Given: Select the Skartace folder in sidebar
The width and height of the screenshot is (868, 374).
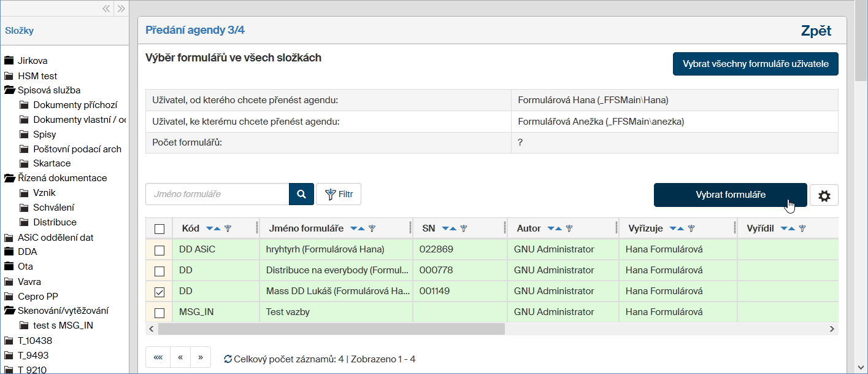Looking at the screenshot, I should tap(52, 163).
